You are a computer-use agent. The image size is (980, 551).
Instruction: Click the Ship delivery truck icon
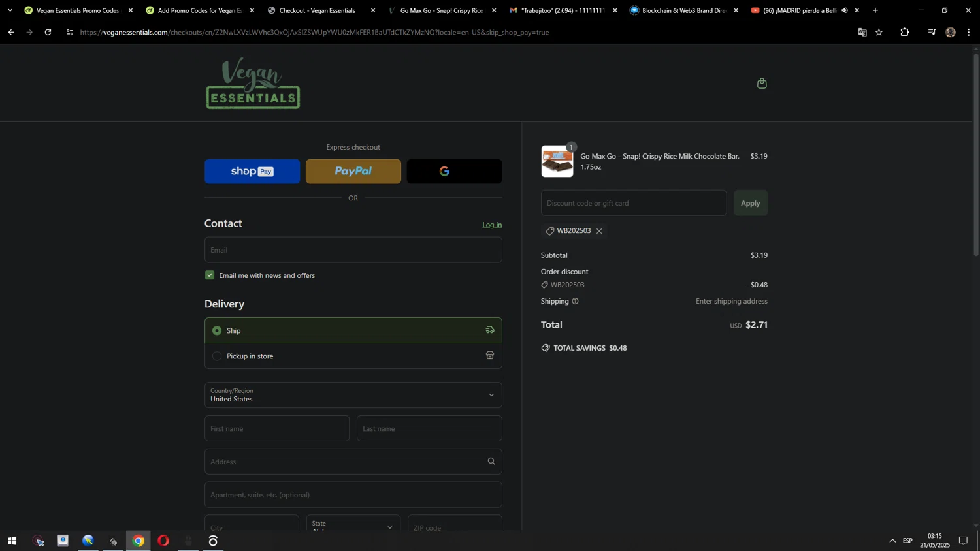[490, 330]
